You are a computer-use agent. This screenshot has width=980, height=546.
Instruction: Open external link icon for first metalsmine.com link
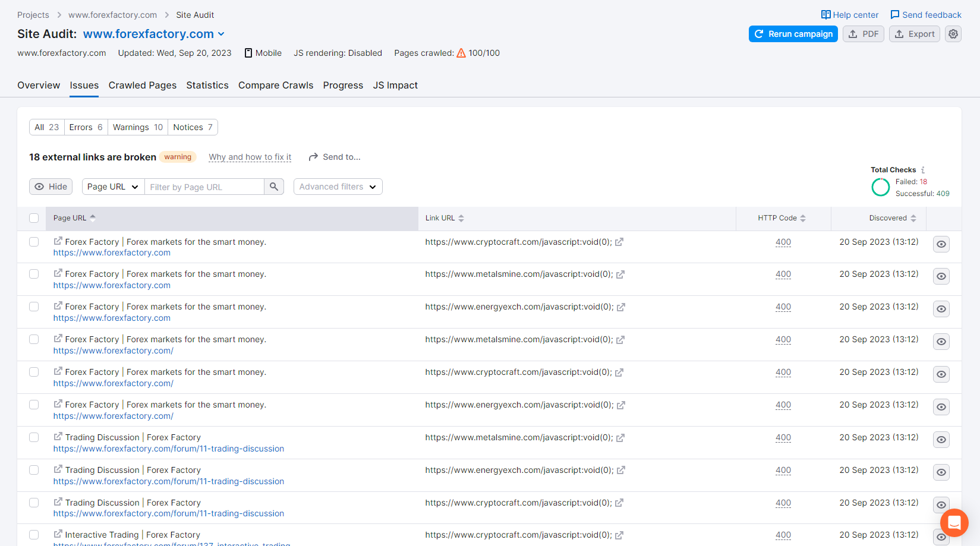coord(620,274)
